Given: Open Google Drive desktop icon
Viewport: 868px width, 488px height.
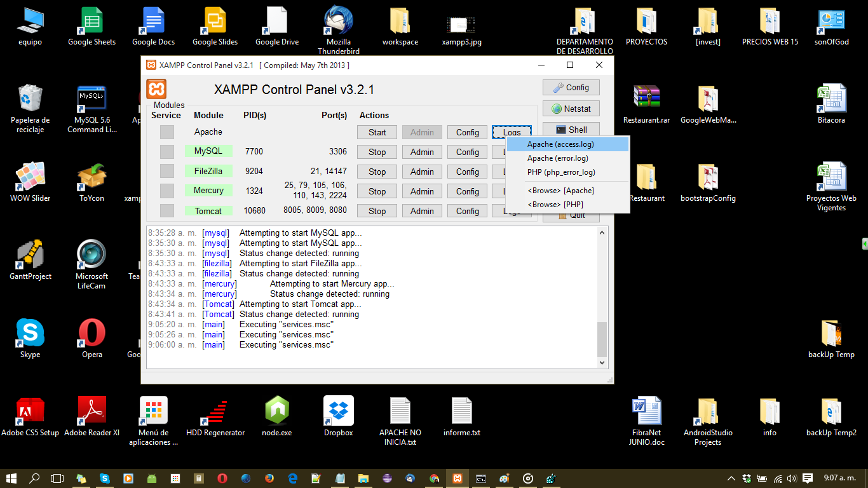Looking at the screenshot, I should (x=277, y=27).
